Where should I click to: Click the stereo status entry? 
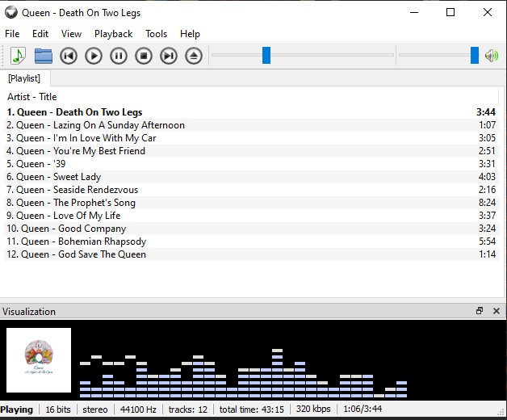pos(95,409)
